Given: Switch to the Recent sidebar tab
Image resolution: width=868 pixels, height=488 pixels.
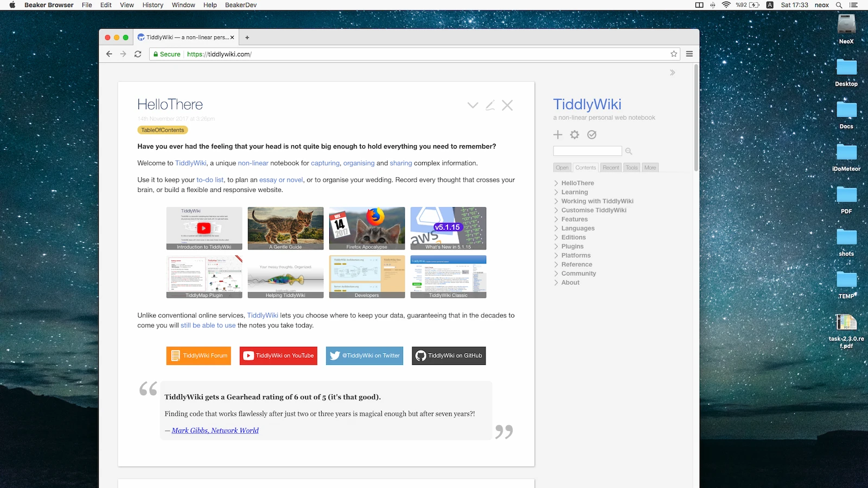Looking at the screenshot, I should click(x=611, y=168).
